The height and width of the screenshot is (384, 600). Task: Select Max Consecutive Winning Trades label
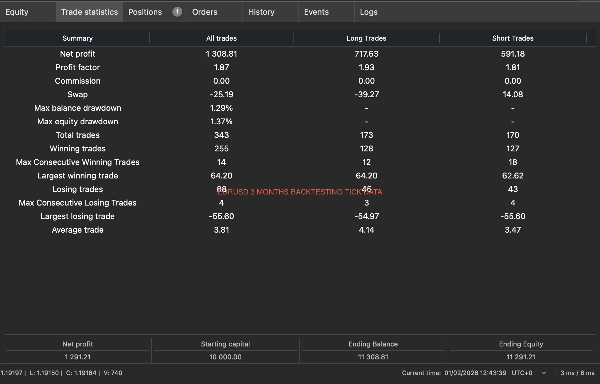[77, 162]
